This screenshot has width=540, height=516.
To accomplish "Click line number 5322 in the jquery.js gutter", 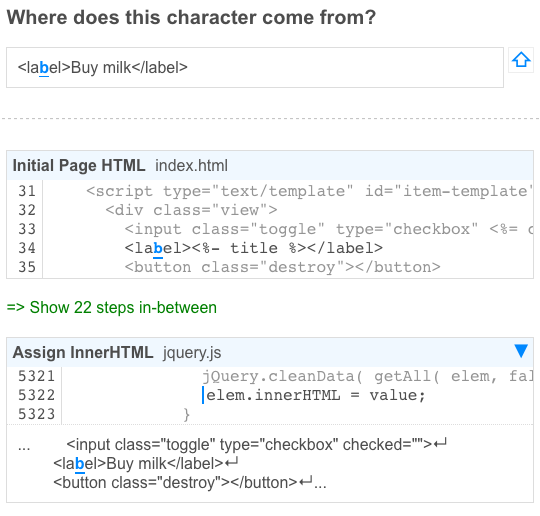I will [37, 395].
